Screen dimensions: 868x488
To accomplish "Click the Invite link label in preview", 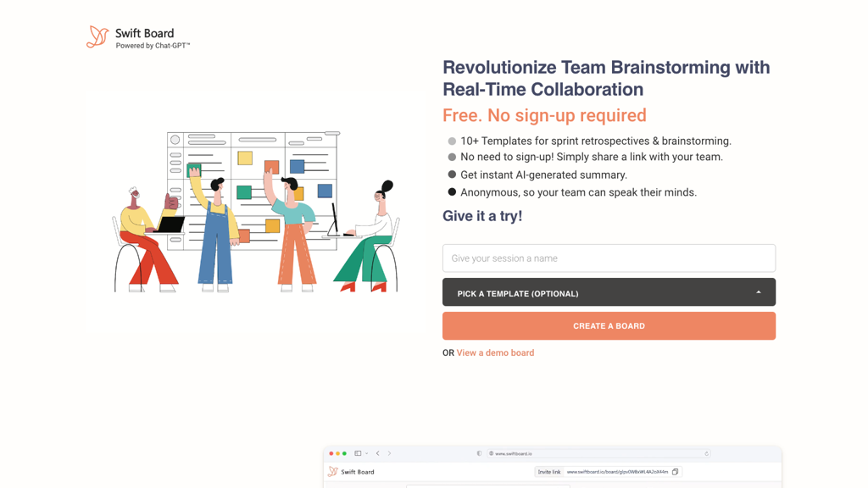I will 549,472.
